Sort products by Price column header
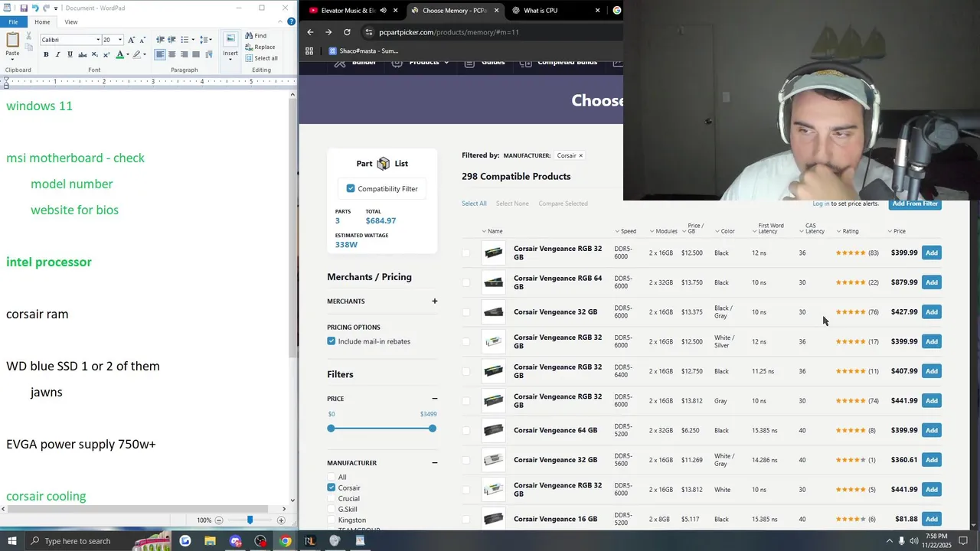The height and width of the screenshot is (551, 980). point(897,231)
